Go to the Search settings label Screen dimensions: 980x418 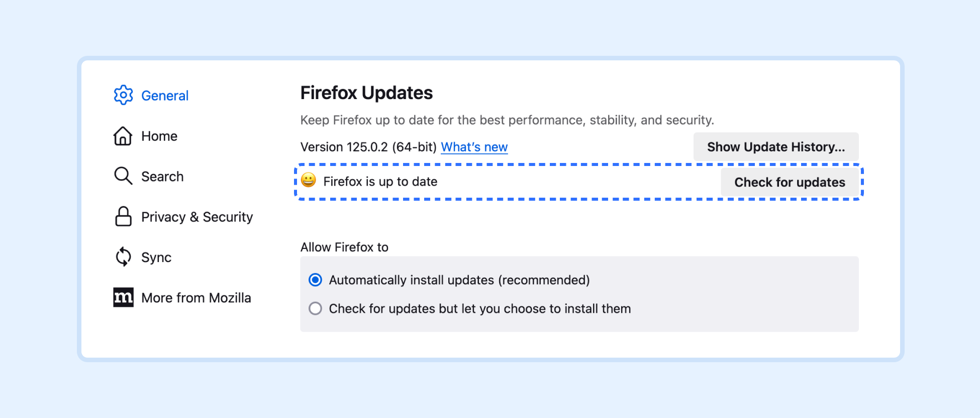tap(162, 177)
